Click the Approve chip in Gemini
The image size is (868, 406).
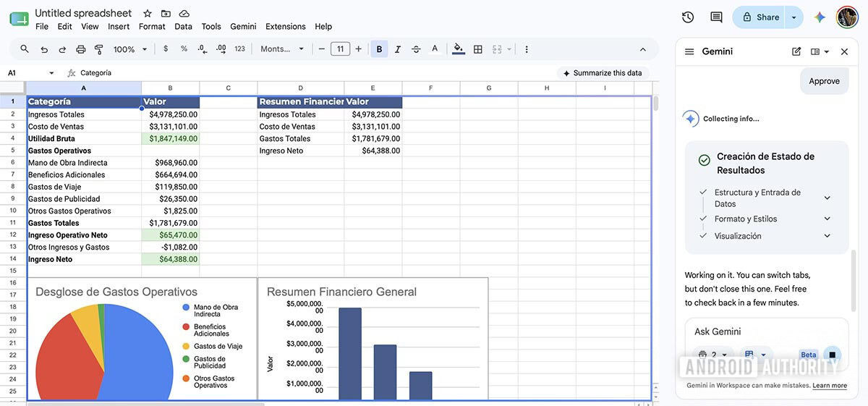tap(825, 81)
